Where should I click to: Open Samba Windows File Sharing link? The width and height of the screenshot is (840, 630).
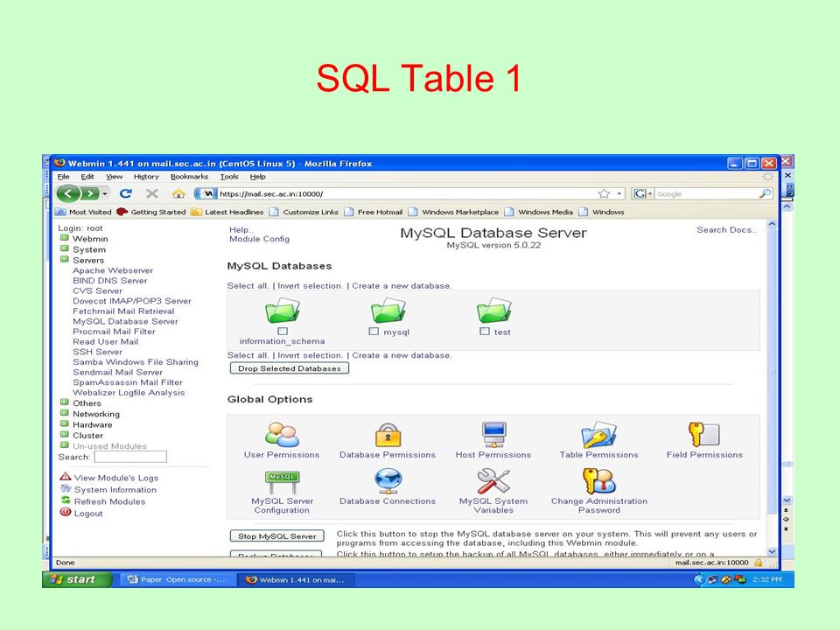pos(136,361)
